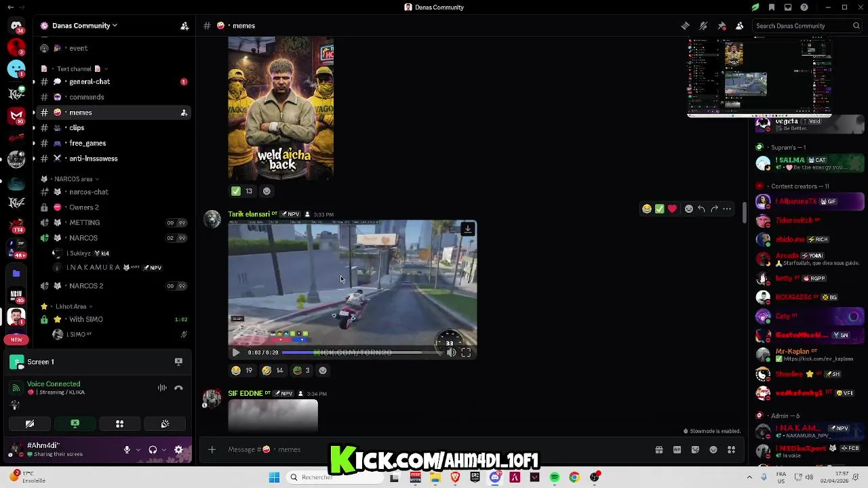Click invite people icon beside server name

(184, 26)
